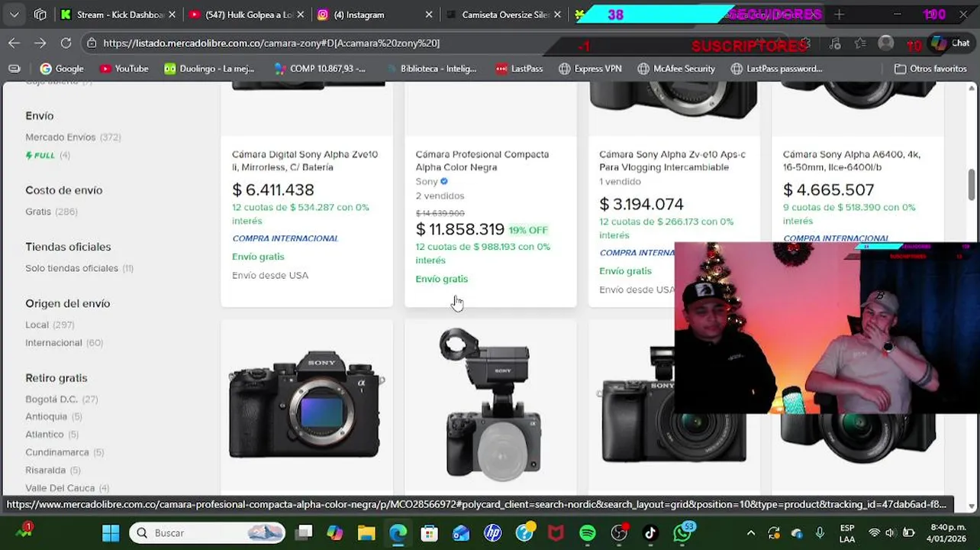Open the Copilot Chat button

950,43
